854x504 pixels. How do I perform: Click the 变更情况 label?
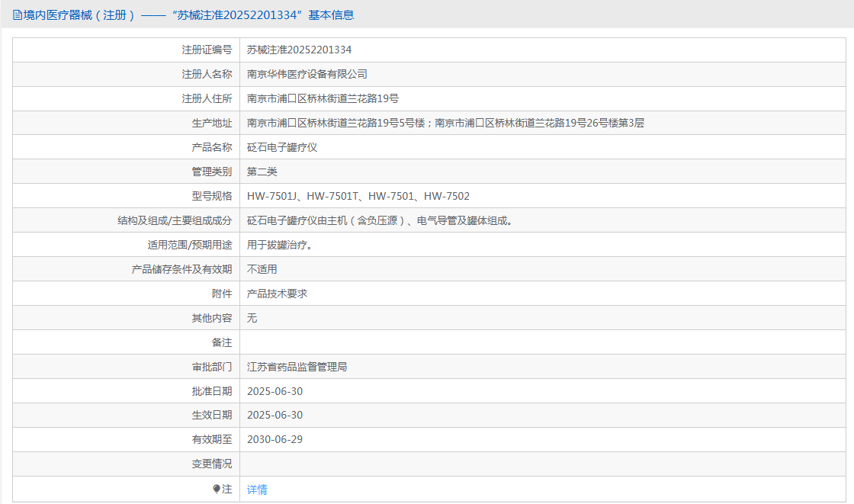click(x=212, y=464)
